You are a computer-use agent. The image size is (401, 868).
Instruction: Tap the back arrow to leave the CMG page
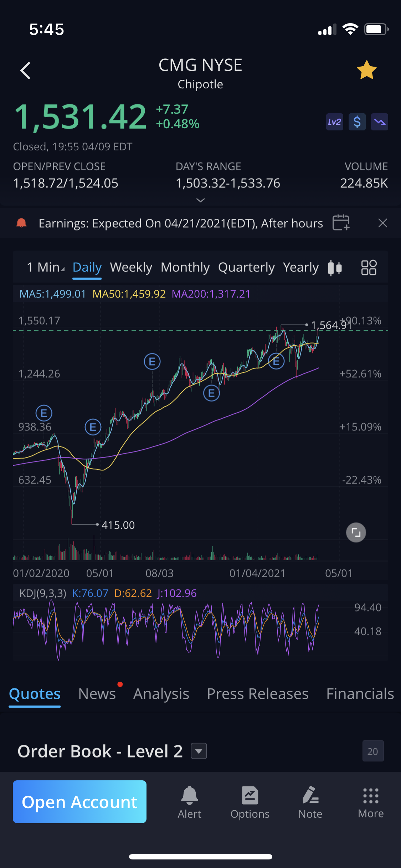[25, 71]
